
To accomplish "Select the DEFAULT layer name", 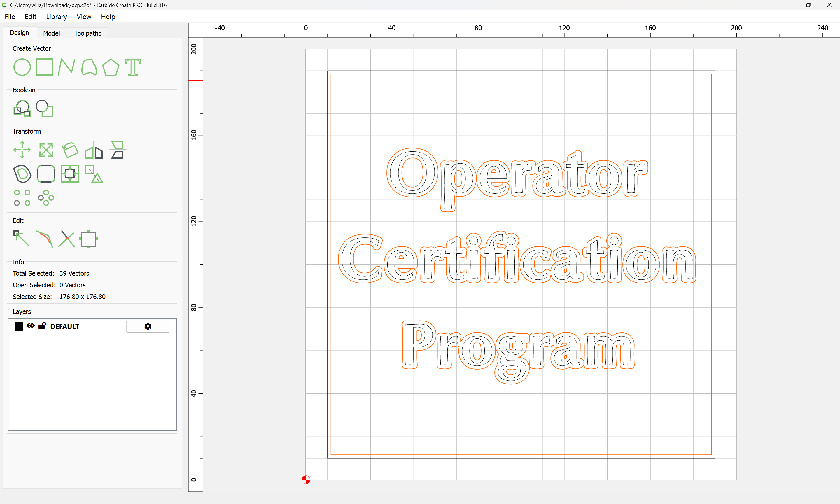I will coord(64,326).
